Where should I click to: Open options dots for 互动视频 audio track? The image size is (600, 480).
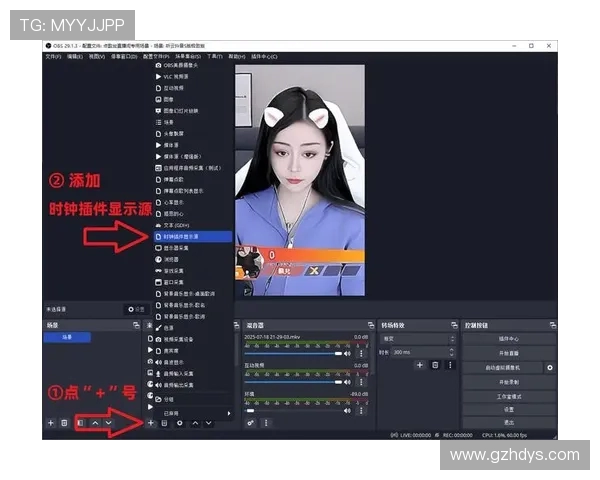tap(361, 382)
